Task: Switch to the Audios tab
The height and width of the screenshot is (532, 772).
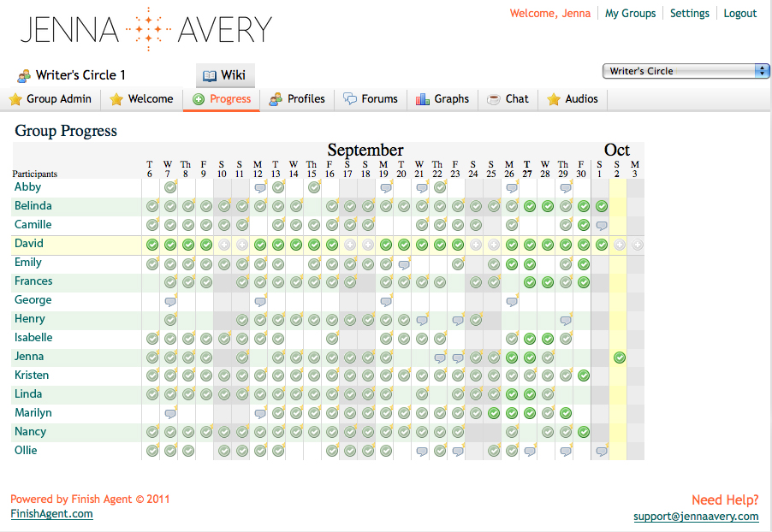Action: click(573, 99)
